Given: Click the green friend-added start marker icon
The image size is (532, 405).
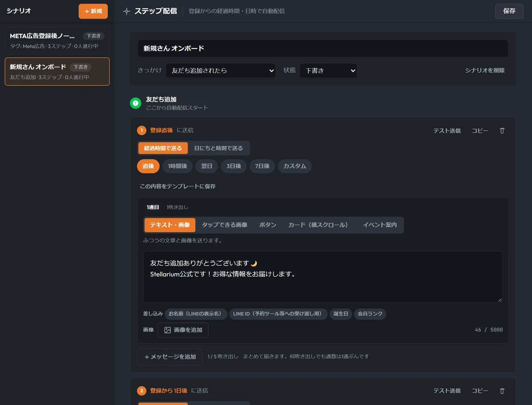Looking at the screenshot, I should pyautogui.click(x=135, y=103).
